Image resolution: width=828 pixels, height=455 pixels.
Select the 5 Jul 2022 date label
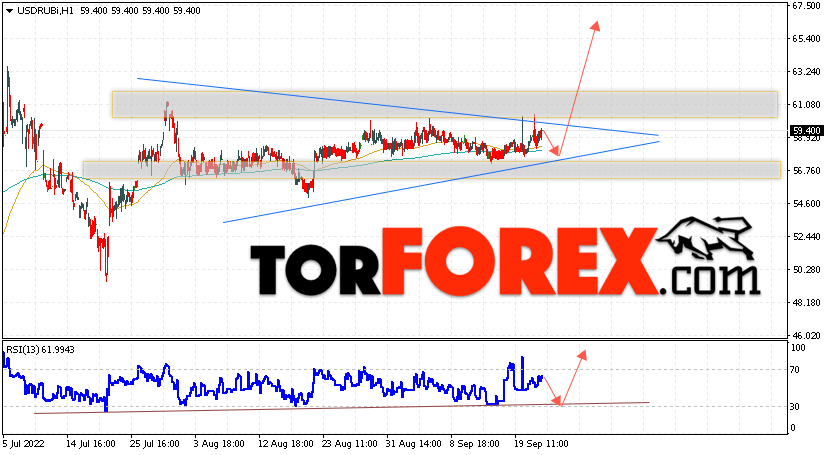tap(24, 443)
